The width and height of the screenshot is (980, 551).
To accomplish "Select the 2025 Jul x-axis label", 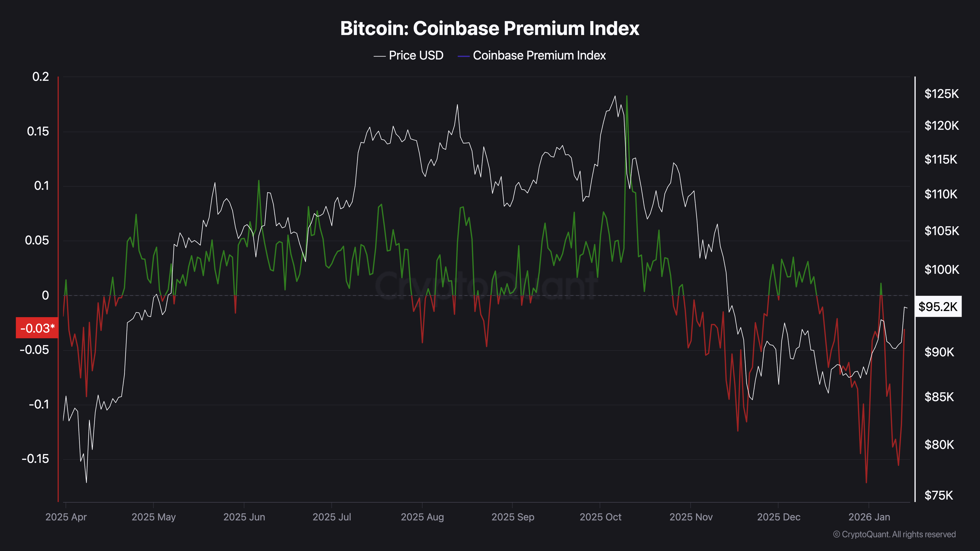I will pos(332,517).
